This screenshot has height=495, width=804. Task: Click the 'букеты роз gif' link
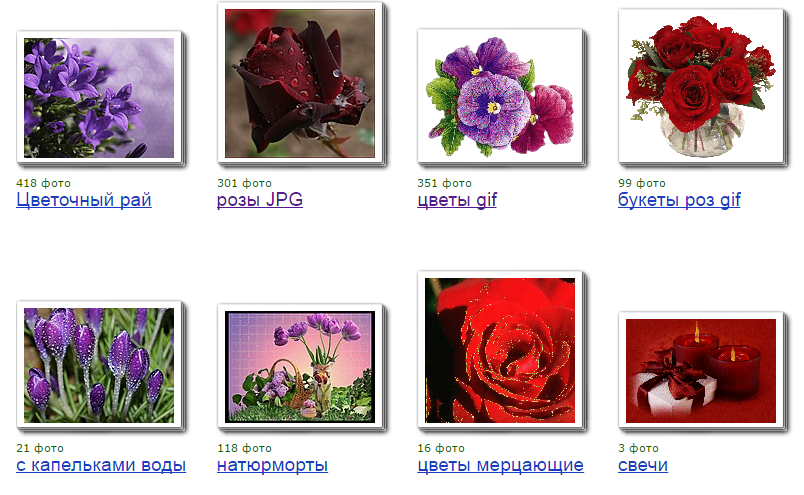(x=679, y=200)
